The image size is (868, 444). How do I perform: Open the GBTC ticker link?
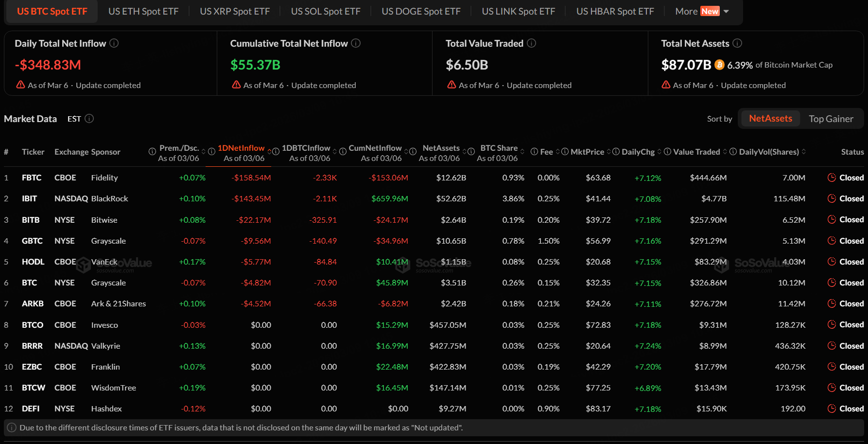click(32, 241)
